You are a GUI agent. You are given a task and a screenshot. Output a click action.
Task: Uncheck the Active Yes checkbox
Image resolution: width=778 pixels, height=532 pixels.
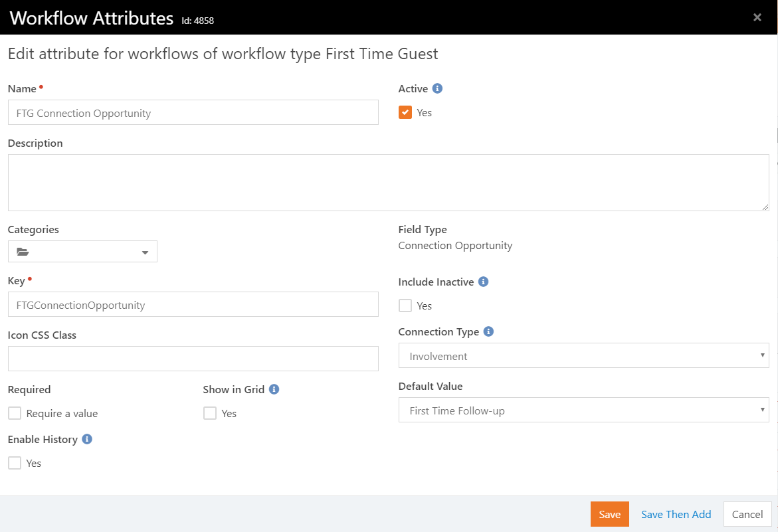tap(405, 112)
